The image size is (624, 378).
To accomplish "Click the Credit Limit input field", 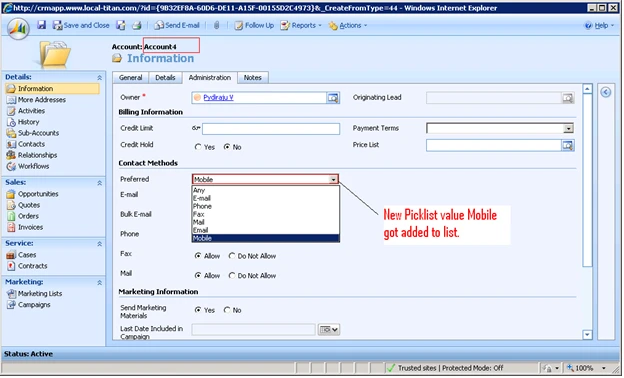I will [x=271, y=129].
